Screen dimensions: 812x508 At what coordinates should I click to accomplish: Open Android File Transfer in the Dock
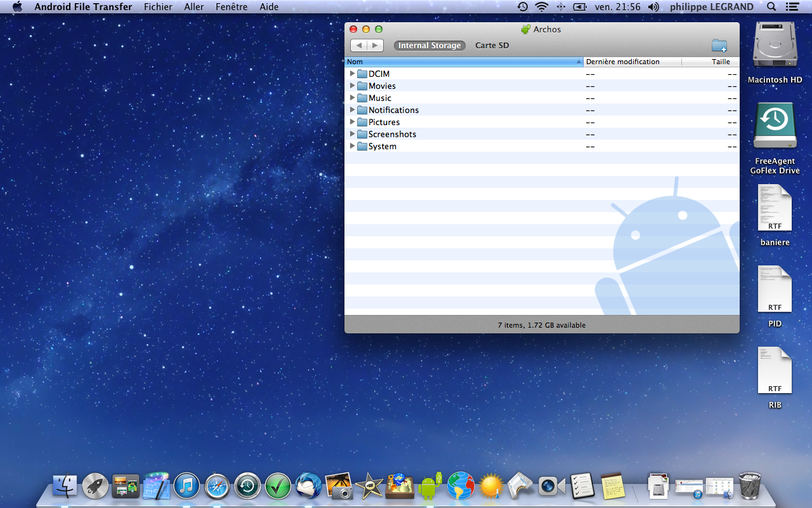(429, 486)
